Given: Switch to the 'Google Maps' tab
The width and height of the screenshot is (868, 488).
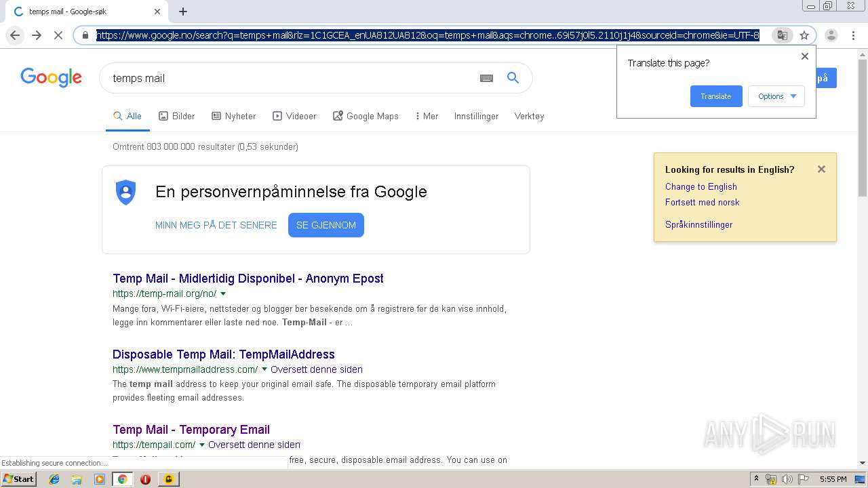Looking at the screenshot, I should 366,116.
